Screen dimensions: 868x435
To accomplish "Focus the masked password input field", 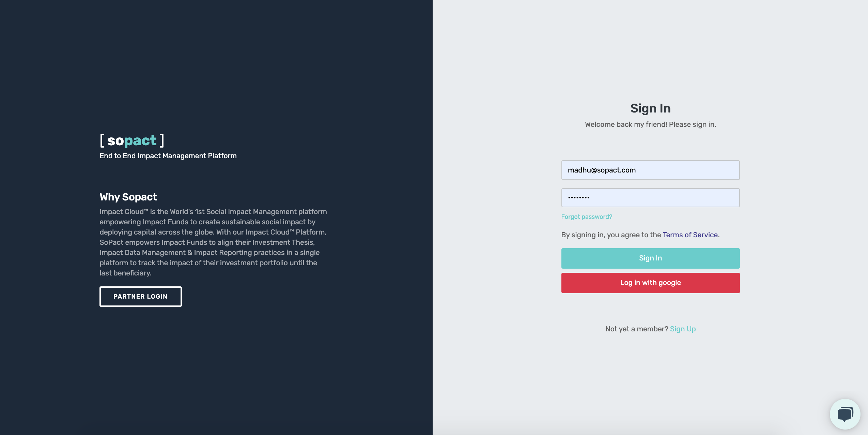I will pyautogui.click(x=650, y=198).
